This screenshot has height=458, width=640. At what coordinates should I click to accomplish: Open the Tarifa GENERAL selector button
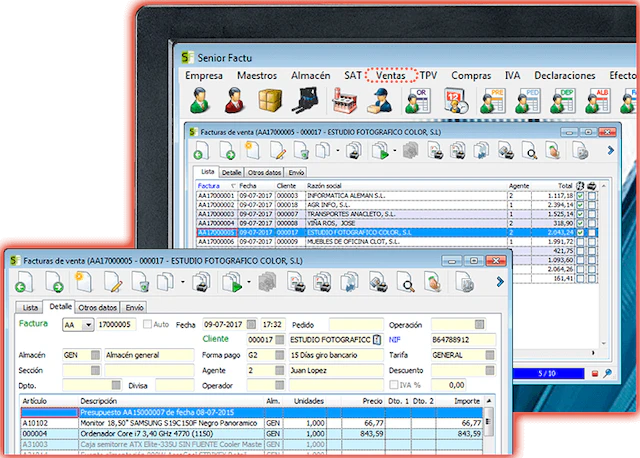(x=490, y=355)
